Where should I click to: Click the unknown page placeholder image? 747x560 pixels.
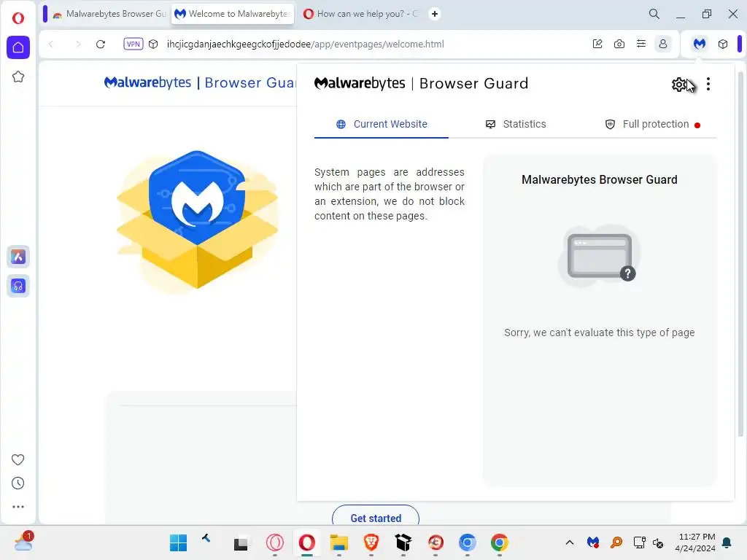(x=600, y=257)
